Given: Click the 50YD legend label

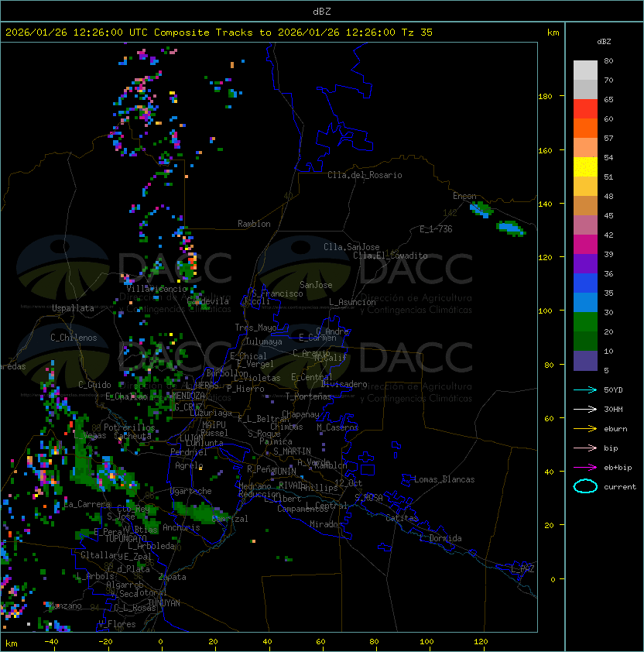Looking at the screenshot, I should click(x=613, y=389).
